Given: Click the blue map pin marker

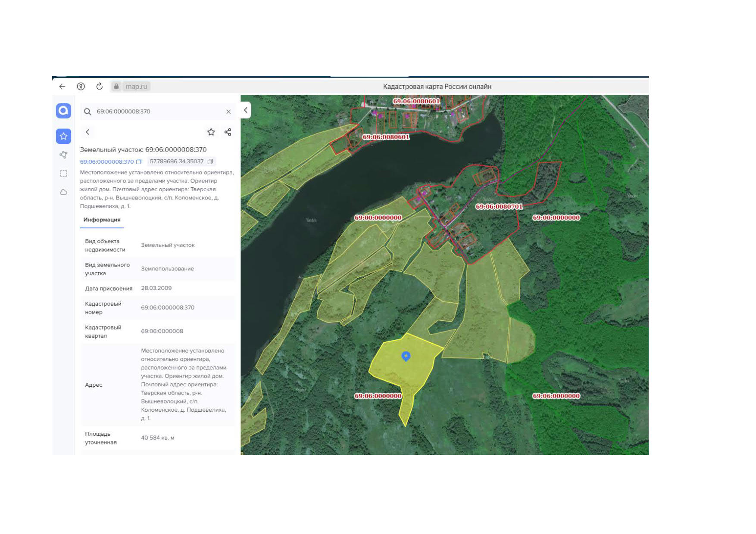Looking at the screenshot, I should tap(406, 356).
